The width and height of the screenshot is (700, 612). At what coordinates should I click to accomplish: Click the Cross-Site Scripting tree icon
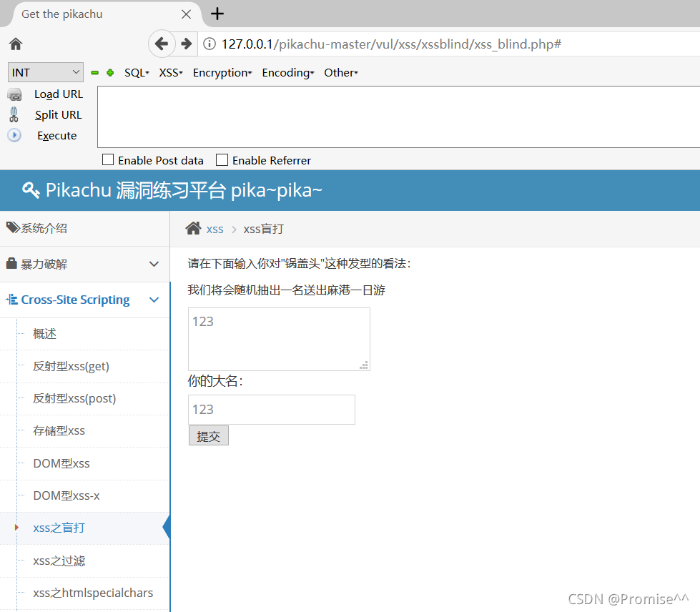tap(11, 299)
